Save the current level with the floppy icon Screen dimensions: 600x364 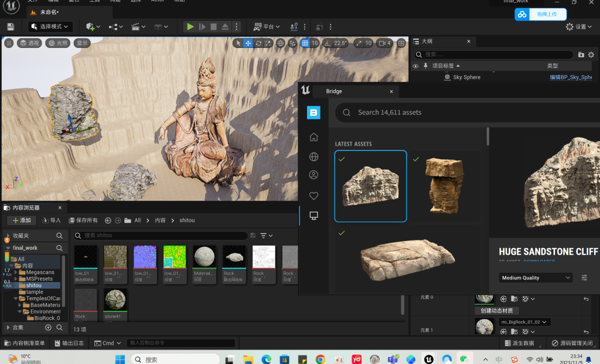(x=11, y=27)
